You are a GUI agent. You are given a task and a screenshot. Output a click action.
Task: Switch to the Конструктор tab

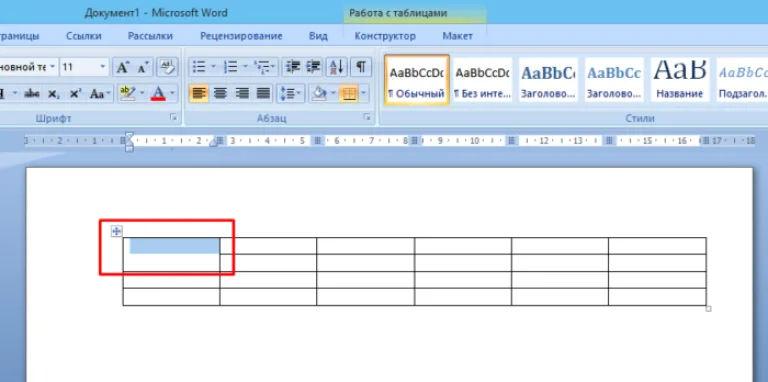[x=385, y=36]
